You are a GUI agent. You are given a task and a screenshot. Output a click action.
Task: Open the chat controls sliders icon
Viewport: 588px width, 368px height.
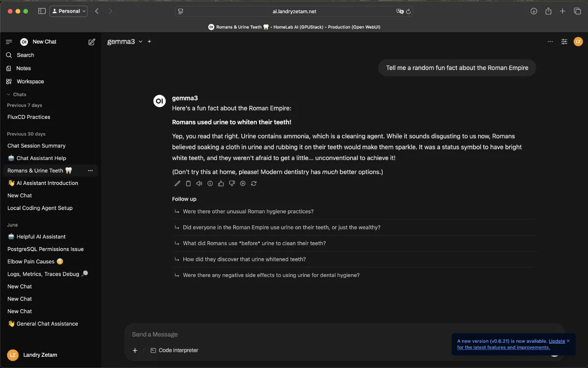click(x=564, y=42)
